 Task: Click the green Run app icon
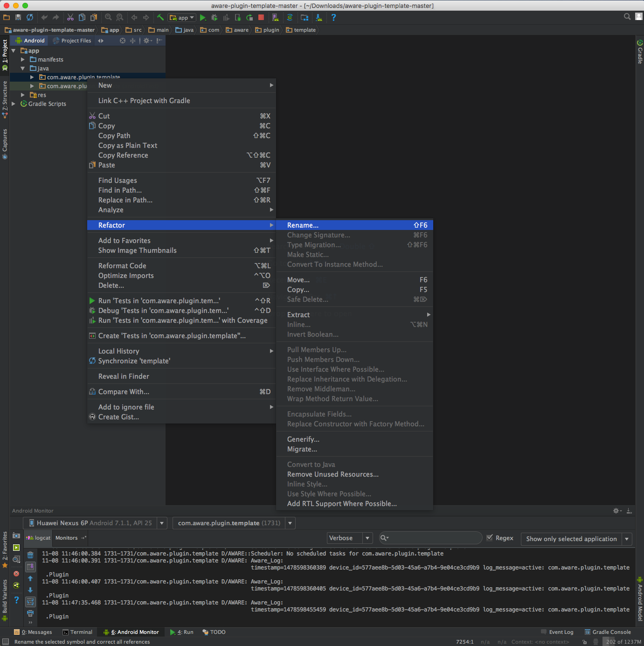point(203,18)
